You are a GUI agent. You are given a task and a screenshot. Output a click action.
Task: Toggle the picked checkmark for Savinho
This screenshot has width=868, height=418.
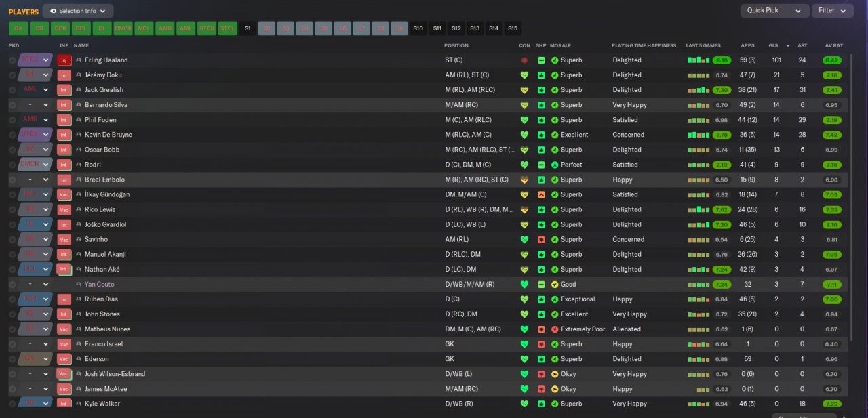[x=12, y=239]
